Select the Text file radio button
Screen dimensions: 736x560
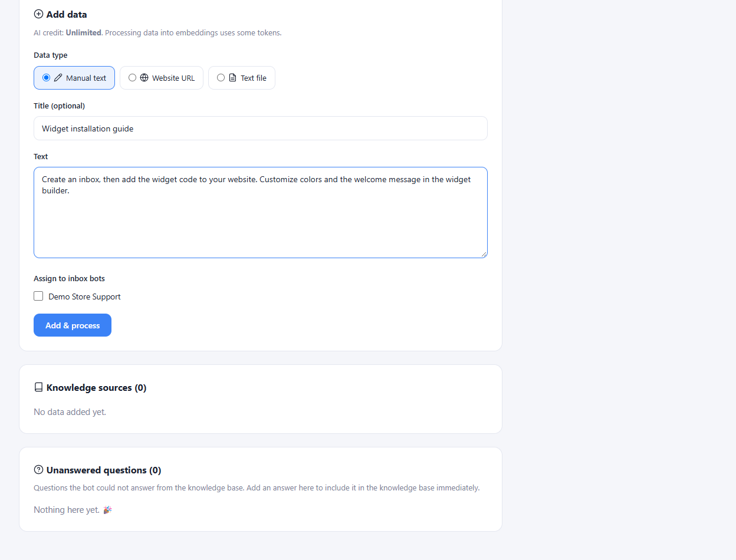[x=221, y=78]
